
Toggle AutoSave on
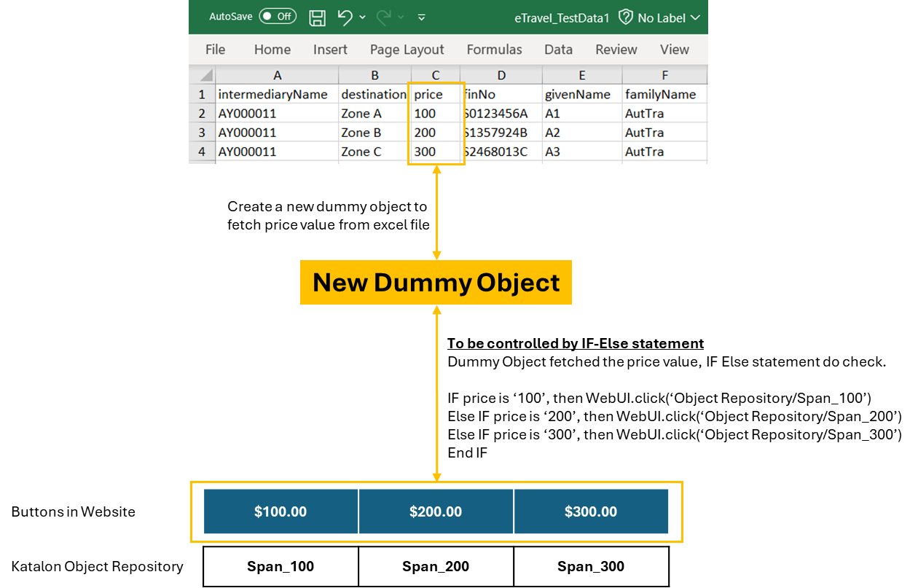click(x=278, y=15)
